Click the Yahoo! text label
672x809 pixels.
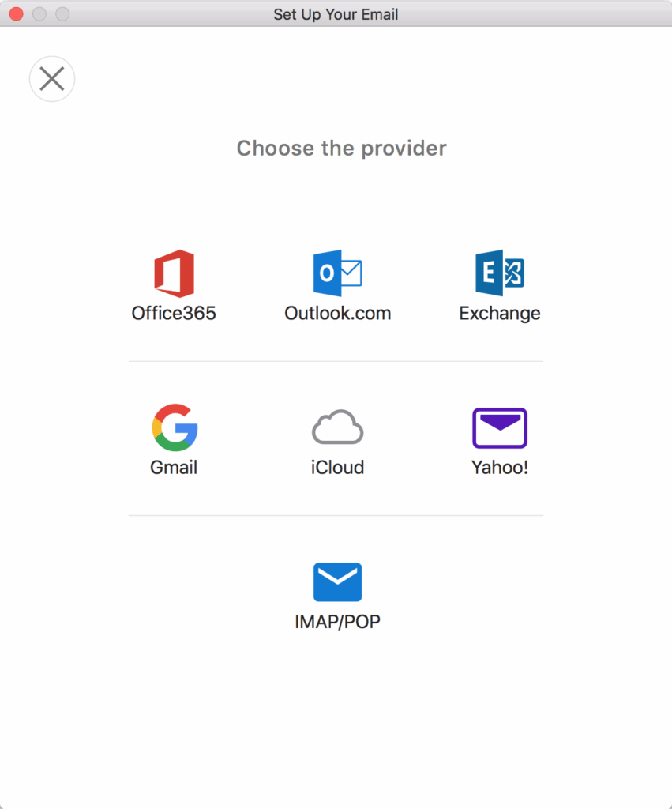499,467
